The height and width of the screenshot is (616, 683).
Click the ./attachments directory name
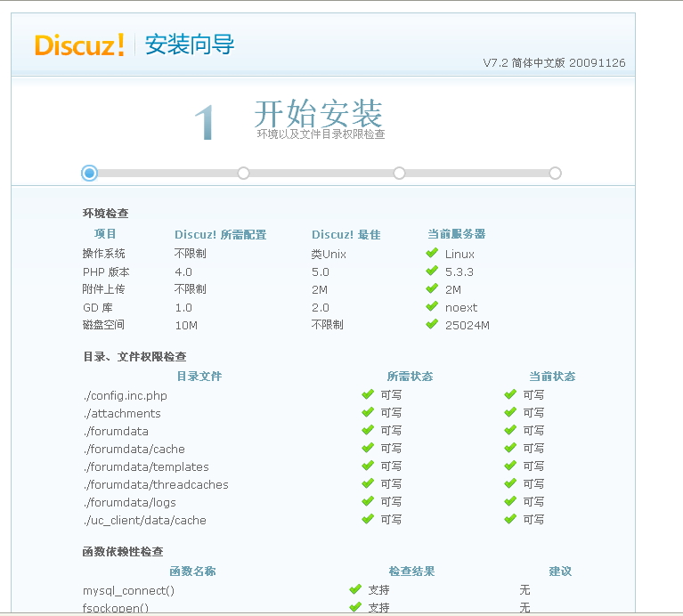pyautogui.click(x=122, y=413)
